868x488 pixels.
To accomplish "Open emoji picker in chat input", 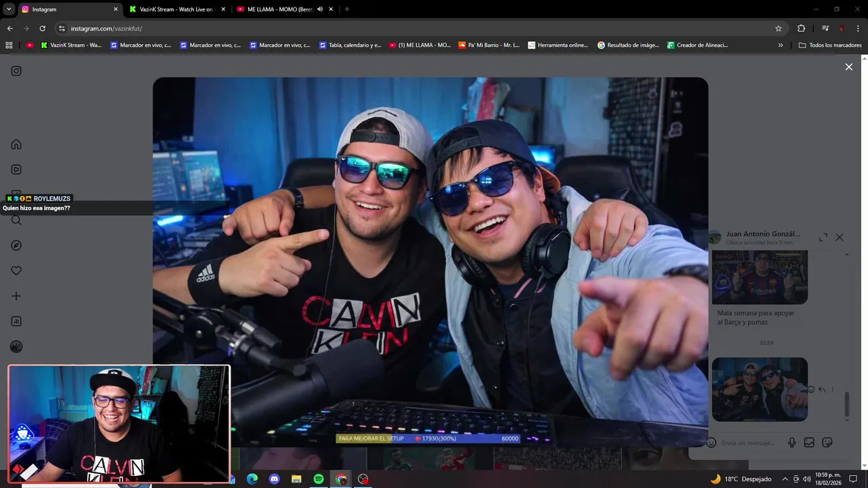I will click(711, 443).
